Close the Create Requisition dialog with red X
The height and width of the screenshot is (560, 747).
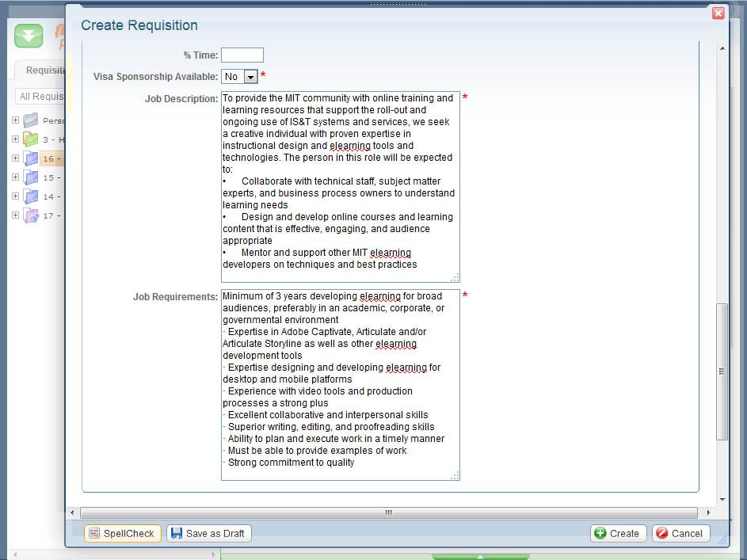pos(718,13)
